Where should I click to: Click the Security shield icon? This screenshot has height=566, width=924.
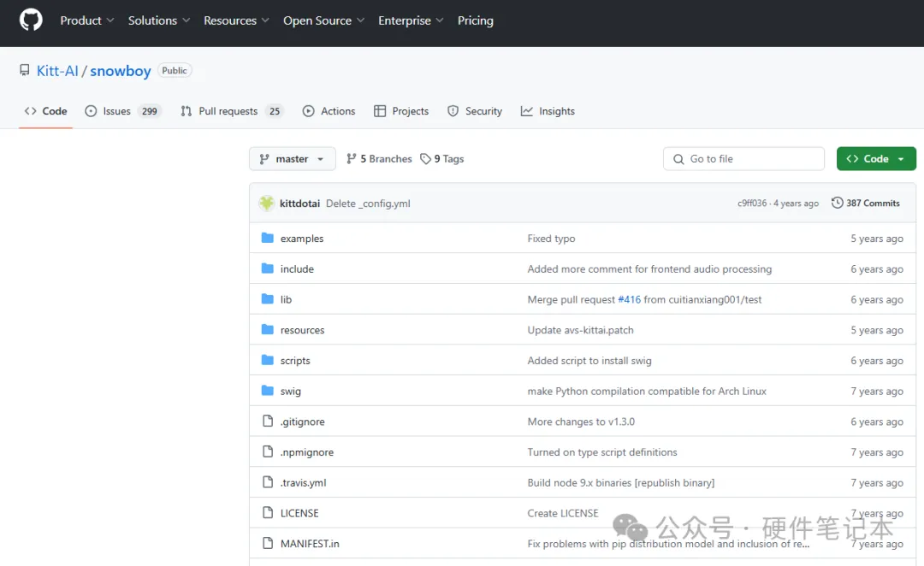point(453,111)
